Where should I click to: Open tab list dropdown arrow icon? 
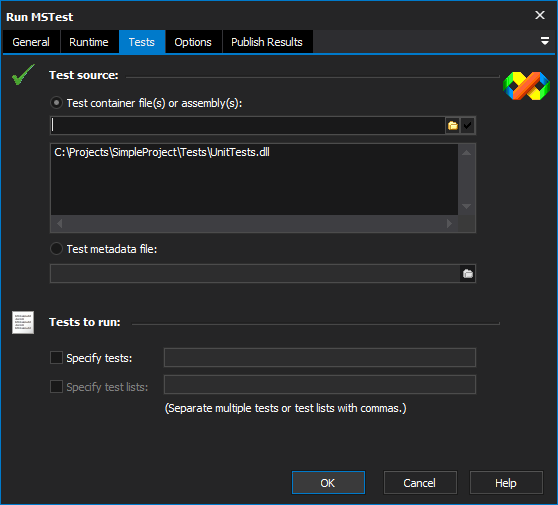click(x=544, y=41)
